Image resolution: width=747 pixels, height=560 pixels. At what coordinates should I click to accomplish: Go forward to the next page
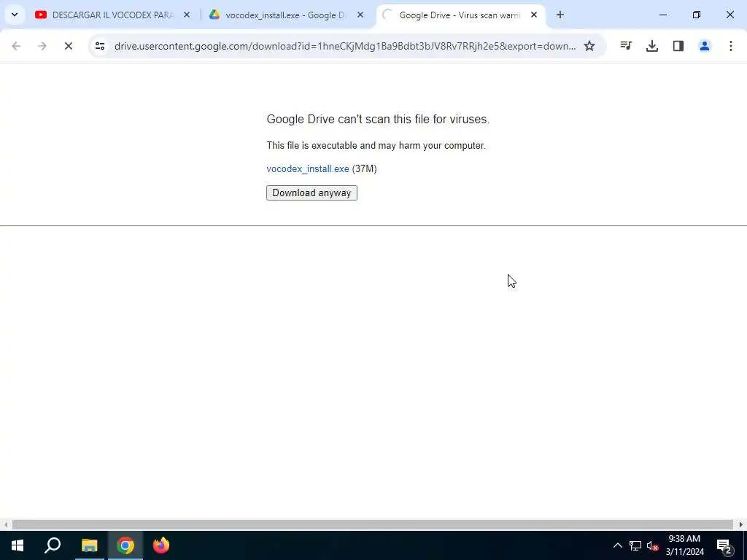pos(42,46)
